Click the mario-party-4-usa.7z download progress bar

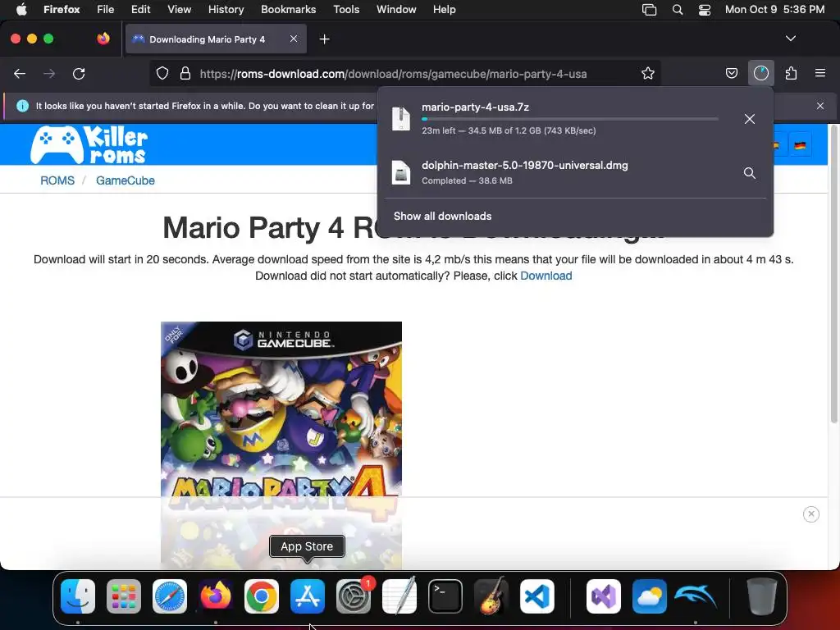point(570,119)
